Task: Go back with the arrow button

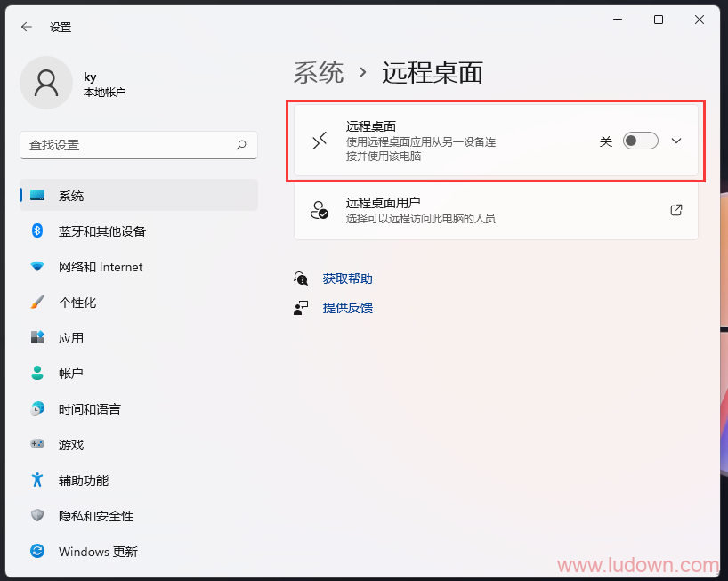Action: 27,27
